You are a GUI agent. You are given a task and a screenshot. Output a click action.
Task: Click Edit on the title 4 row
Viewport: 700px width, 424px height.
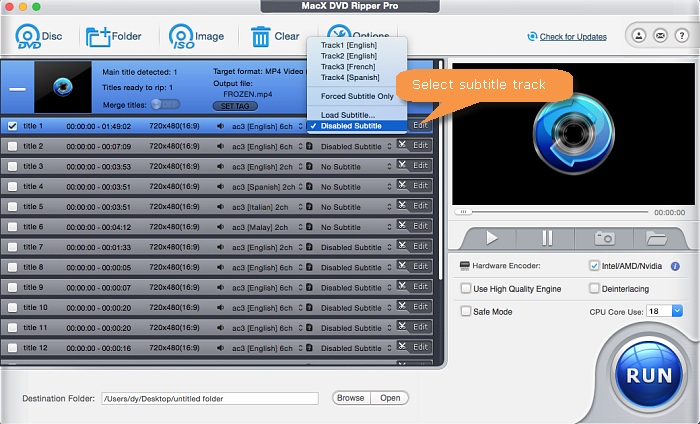[420, 185]
